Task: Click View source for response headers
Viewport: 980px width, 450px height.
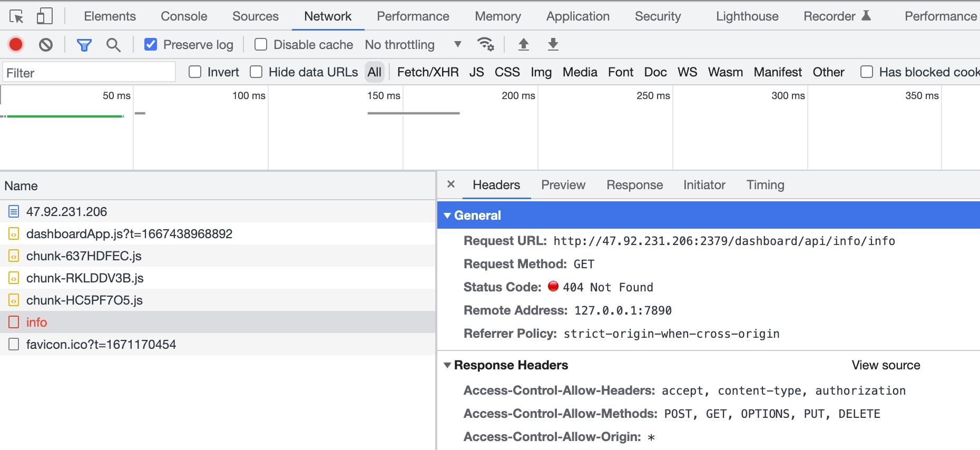Action: [886, 365]
